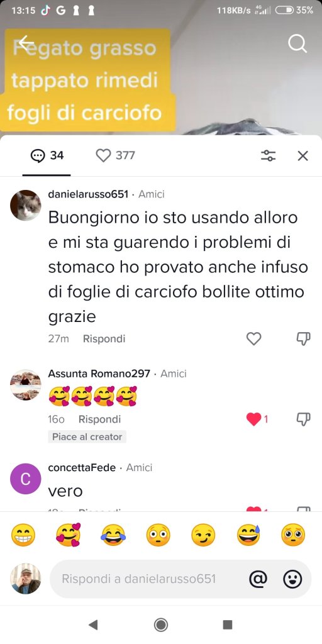This screenshot has height=644, width=322.
Task: Close the comments panel
Action: 303,156
